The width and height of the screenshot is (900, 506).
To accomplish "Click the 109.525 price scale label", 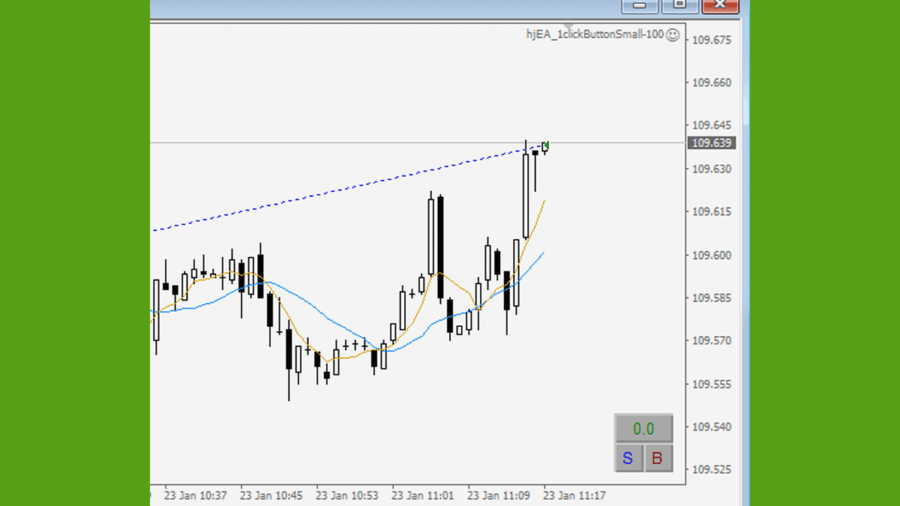I will 712,470.
